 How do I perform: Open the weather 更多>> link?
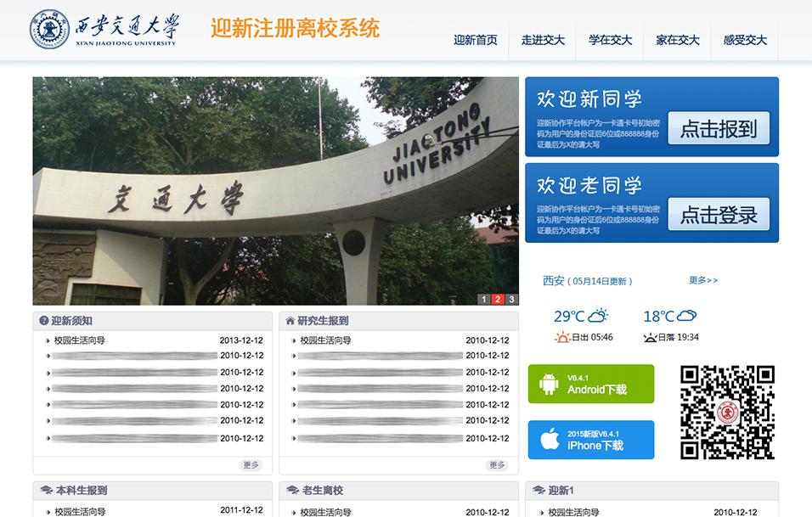tap(703, 280)
